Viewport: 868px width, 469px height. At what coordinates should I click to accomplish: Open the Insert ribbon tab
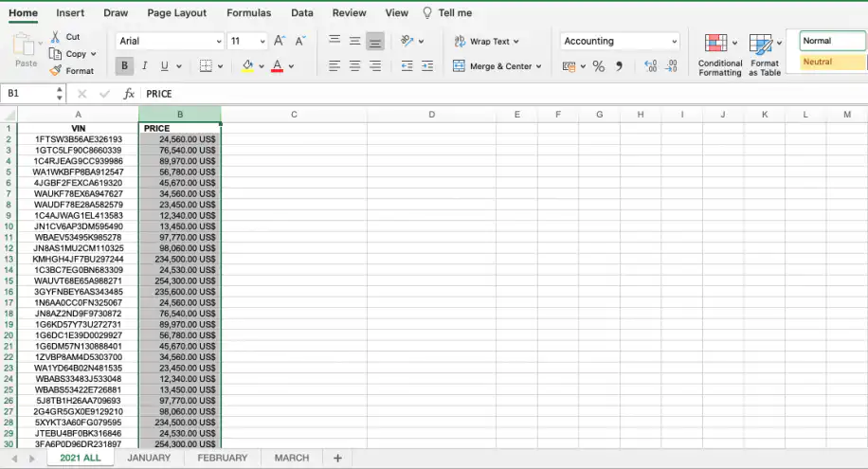[x=70, y=12]
